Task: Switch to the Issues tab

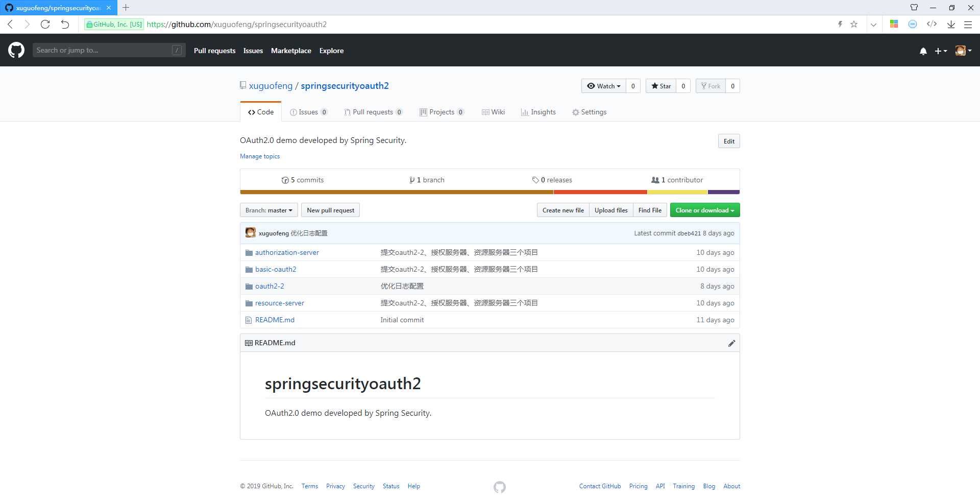Action: 308,112
